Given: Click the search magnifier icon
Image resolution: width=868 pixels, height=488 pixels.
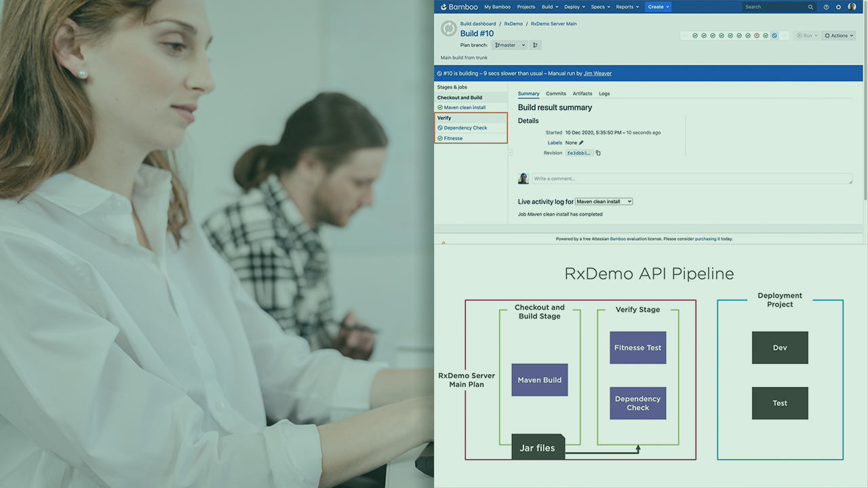Looking at the screenshot, I should [x=810, y=7].
